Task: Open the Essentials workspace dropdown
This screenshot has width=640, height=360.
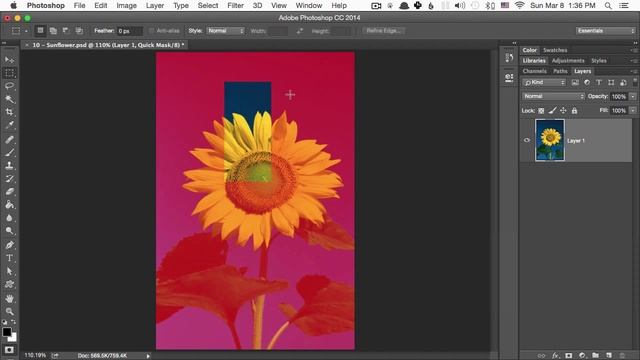Action: (606, 31)
